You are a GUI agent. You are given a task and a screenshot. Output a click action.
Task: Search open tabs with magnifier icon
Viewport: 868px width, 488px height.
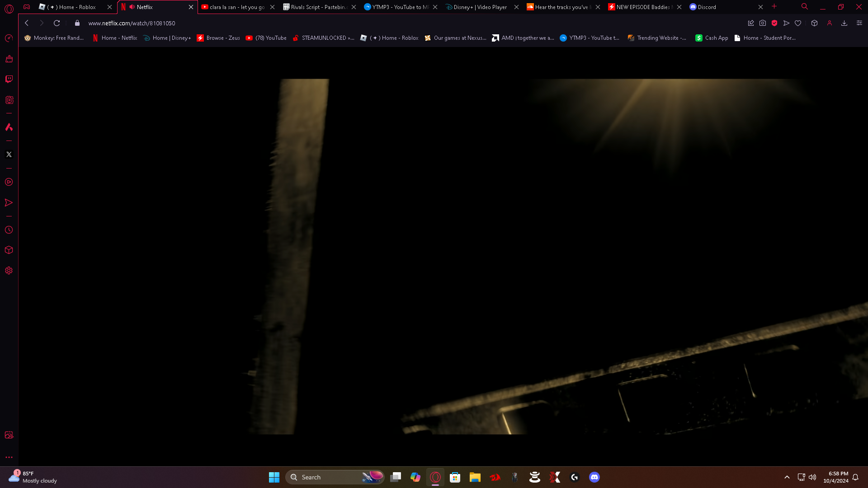pos(805,7)
